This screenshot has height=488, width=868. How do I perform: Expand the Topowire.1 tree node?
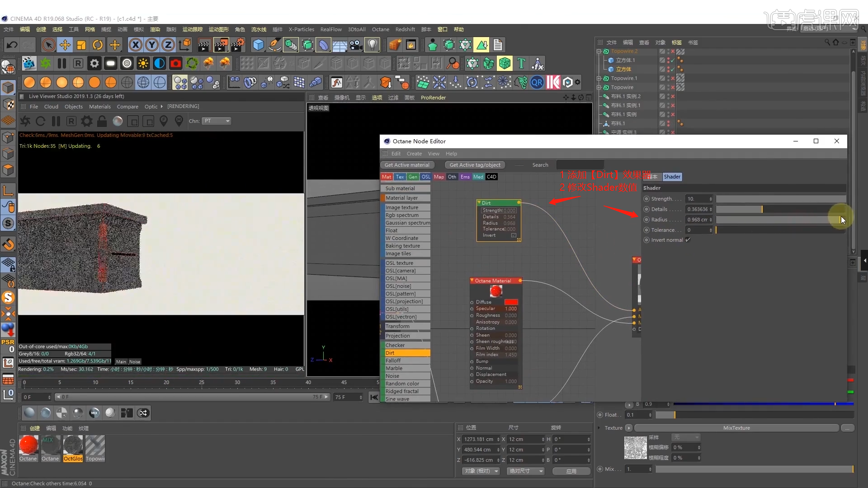coord(599,78)
